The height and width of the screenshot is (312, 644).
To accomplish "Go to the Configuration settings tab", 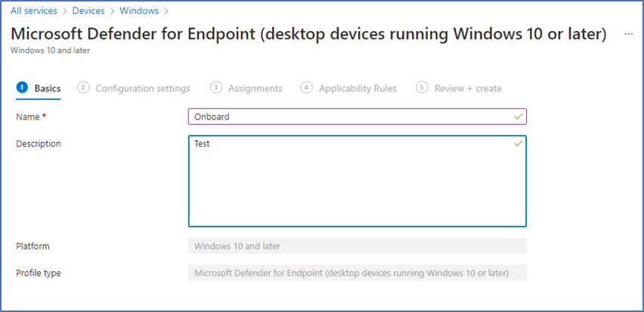I will 143,88.
